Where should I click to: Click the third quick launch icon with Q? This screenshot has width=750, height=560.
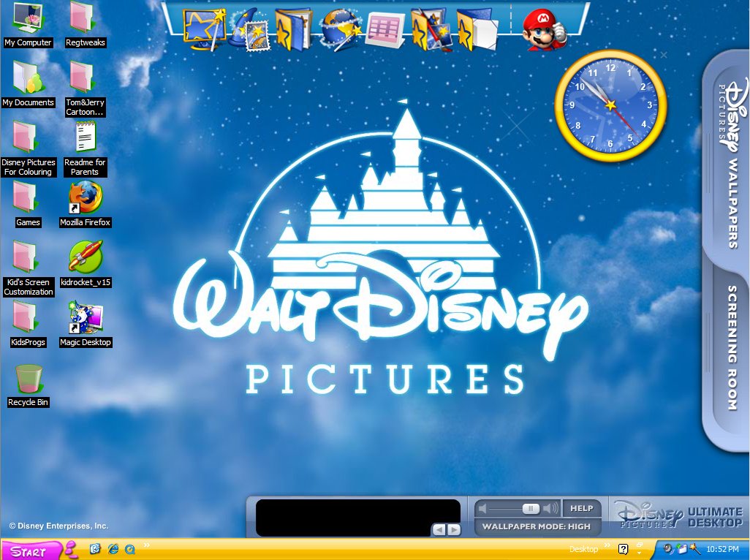click(129, 549)
